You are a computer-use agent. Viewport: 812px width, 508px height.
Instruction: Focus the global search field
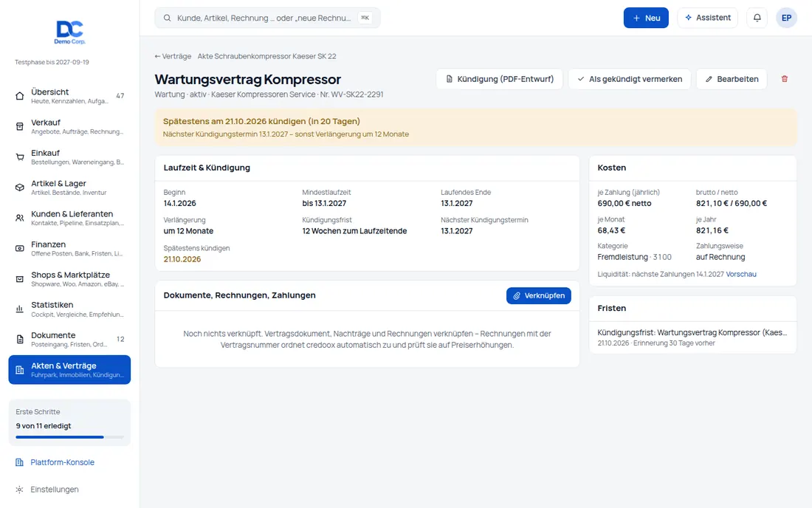[x=267, y=18]
